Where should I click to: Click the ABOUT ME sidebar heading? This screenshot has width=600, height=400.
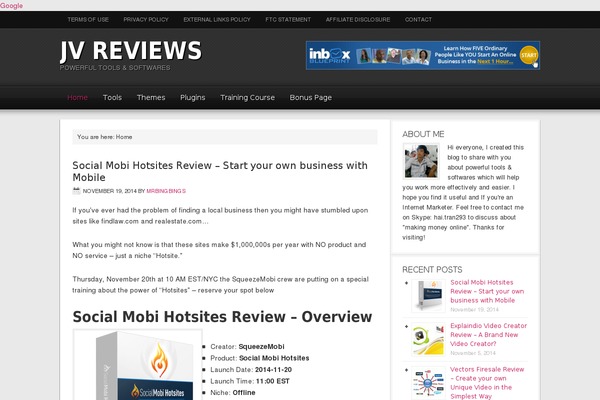pos(423,134)
